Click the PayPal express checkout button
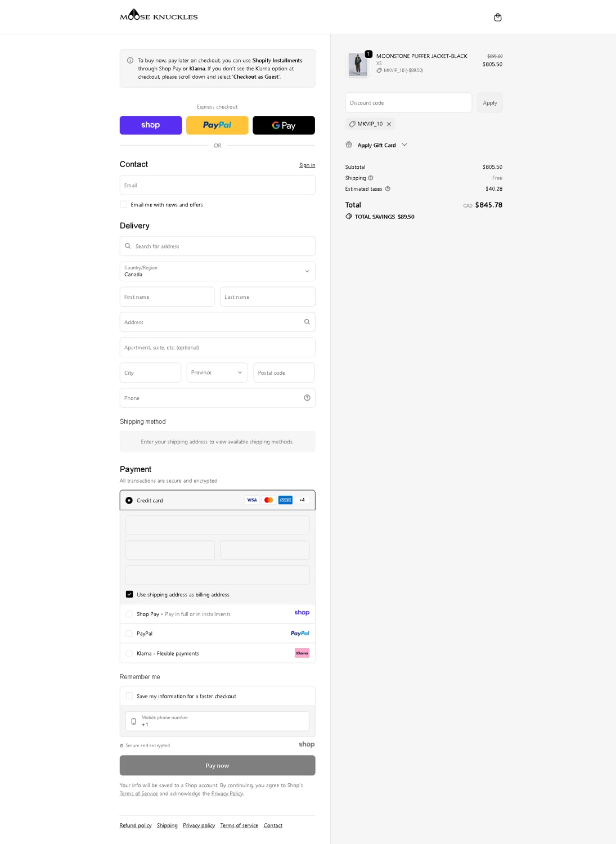Viewport: 616px width, 844px height. (x=217, y=125)
